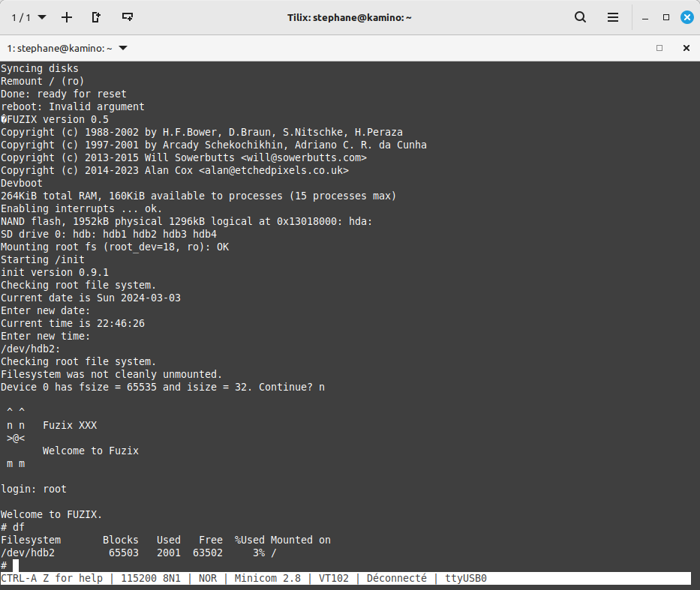Add a new terminal session

67,17
